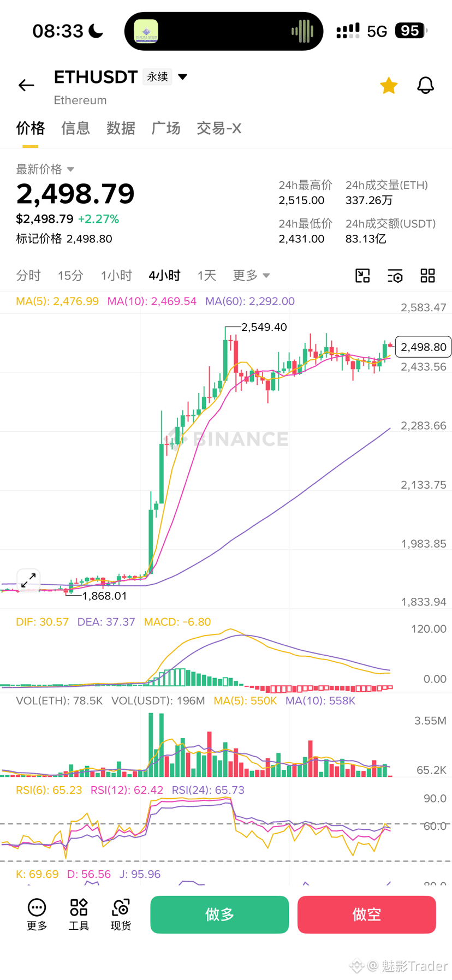The width and height of the screenshot is (452, 980).
Task: Switch to the 交易-X tab
Action: [x=219, y=128]
